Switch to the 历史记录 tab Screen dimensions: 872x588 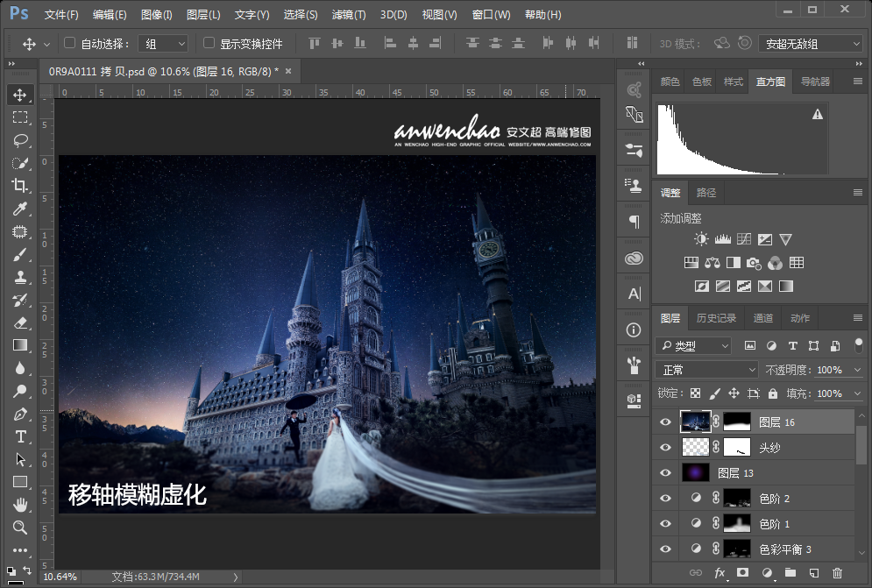point(716,317)
